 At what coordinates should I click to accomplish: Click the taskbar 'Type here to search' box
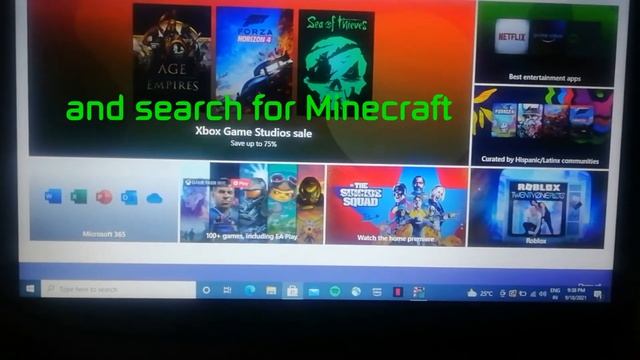click(118, 289)
